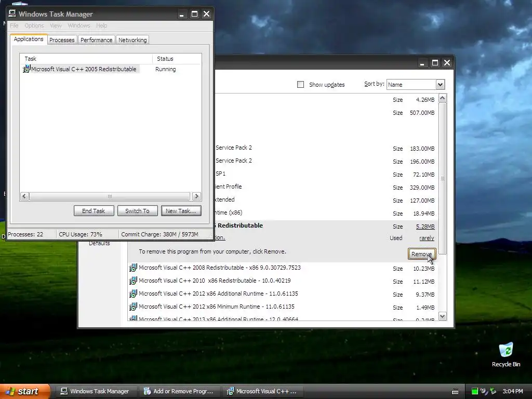Select the 196.00MB Service Pack 2 row
The image size is (532, 399).
click(326, 161)
